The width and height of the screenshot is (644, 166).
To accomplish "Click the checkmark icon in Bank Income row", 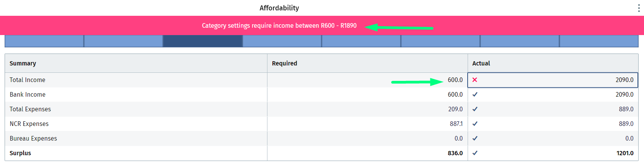I will [x=475, y=94].
